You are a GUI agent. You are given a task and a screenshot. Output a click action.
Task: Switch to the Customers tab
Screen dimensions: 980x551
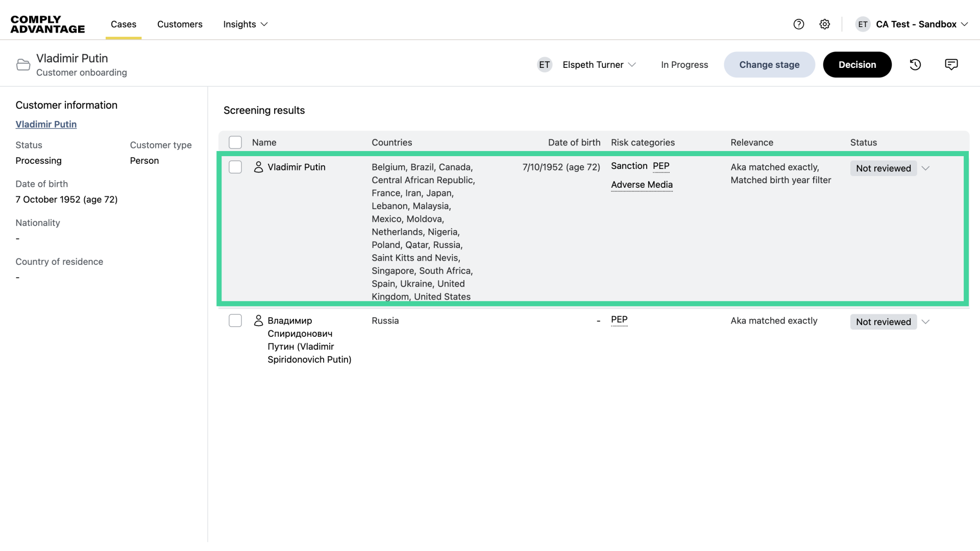180,24
